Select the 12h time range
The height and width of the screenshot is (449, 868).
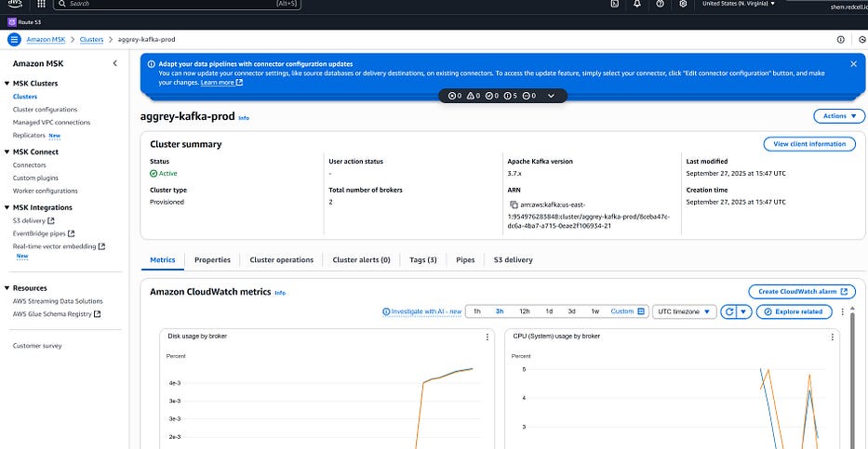coord(524,311)
